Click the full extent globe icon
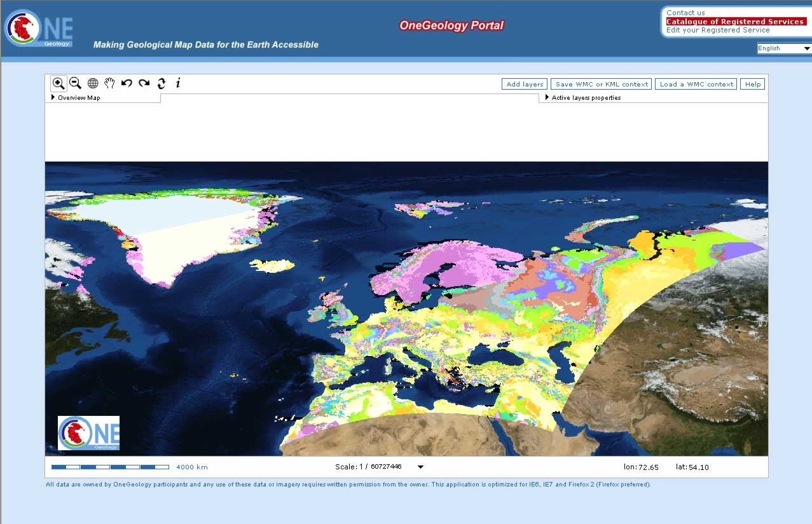 point(93,83)
